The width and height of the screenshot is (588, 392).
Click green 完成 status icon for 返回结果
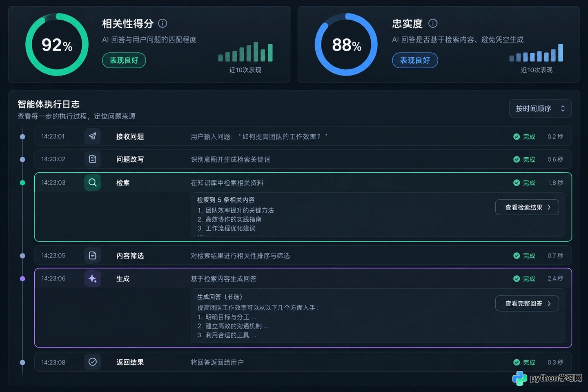(517, 362)
